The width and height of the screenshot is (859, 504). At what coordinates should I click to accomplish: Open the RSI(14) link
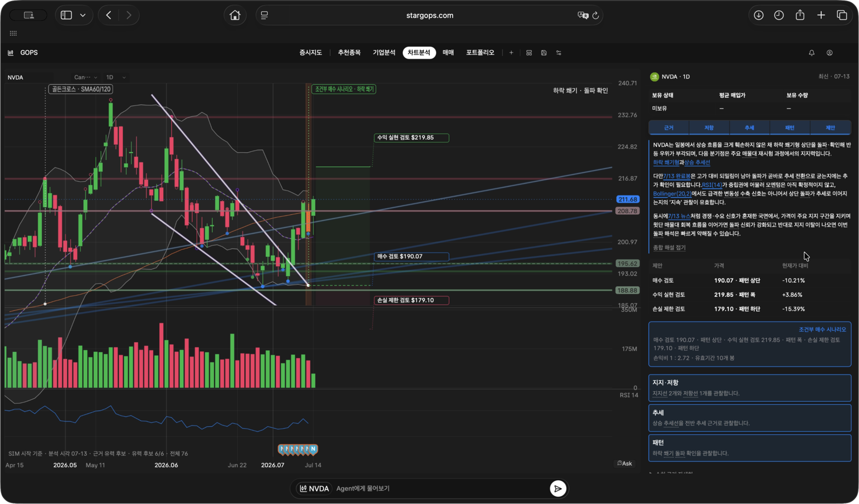(x=712, y=185)
